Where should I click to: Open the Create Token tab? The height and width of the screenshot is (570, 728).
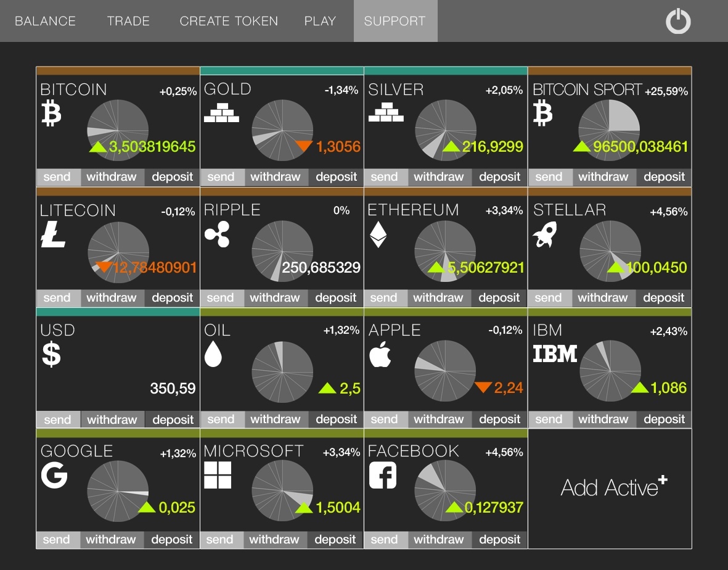click(x=229, y=21)
